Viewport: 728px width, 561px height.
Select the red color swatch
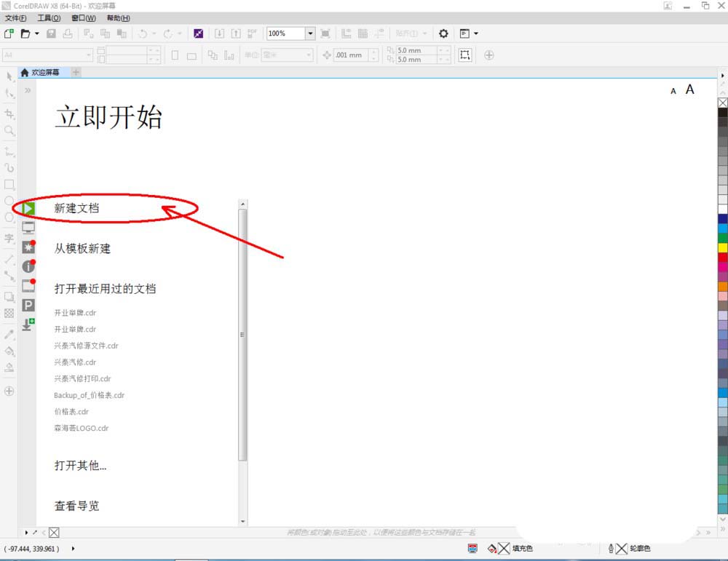(x=723, y=258)
